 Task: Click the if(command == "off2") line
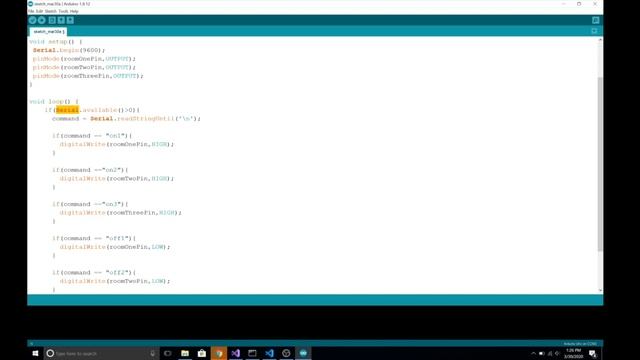(x=94, y=273)
